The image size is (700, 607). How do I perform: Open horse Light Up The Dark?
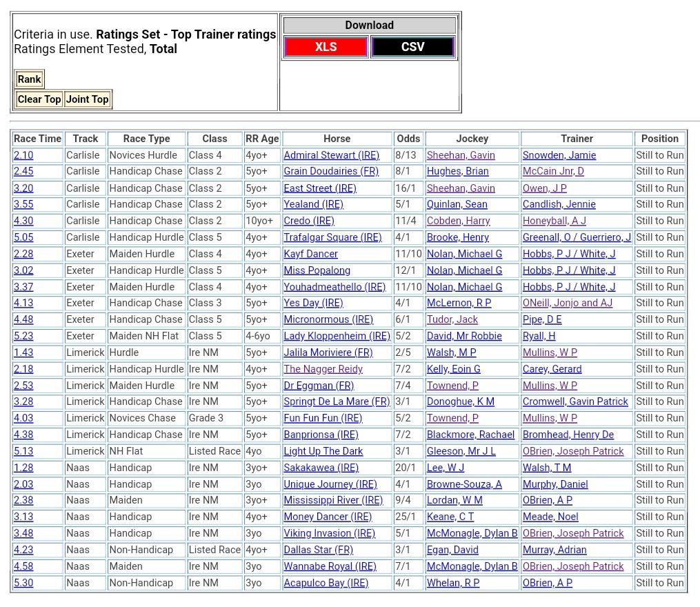click(x=323, y=451)
